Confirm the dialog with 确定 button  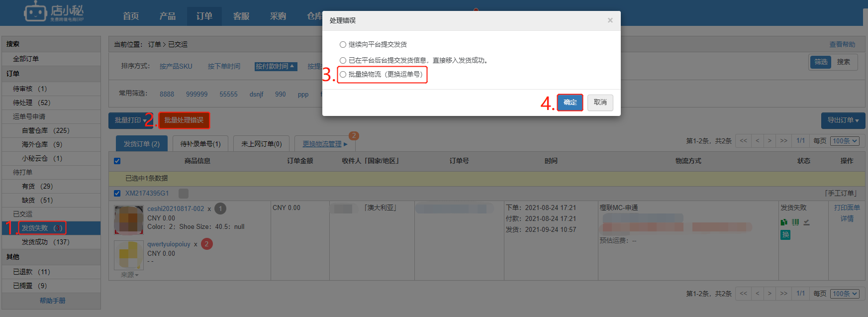tap(570, 103)
